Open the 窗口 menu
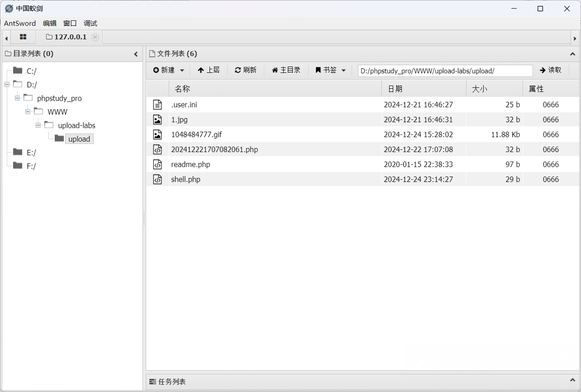581x392 pixels. coord(70,24)
